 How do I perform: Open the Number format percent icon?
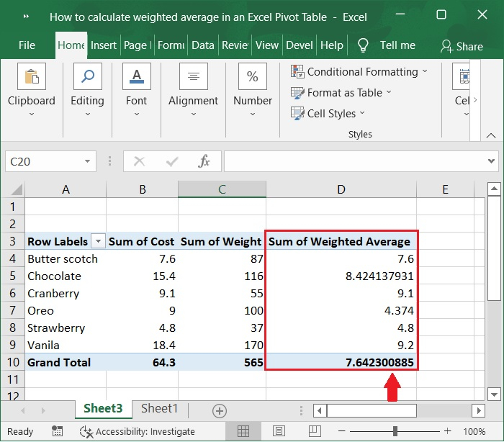253,78
